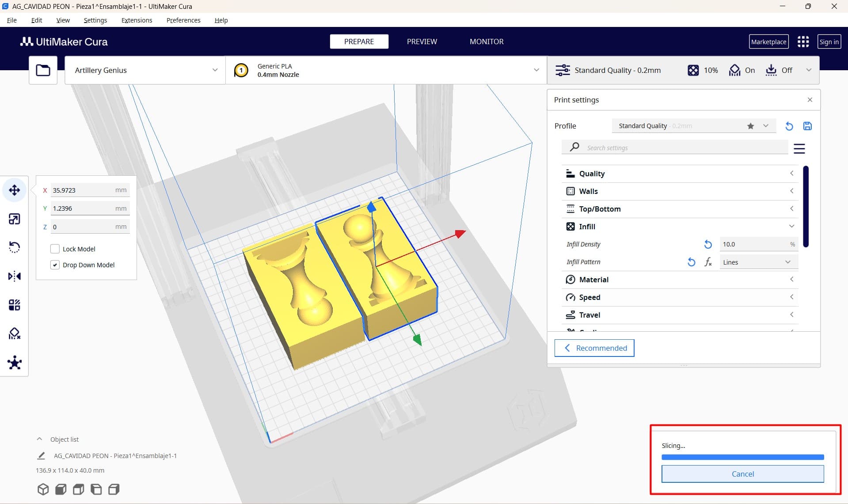
Task: Enable the Lock Model checkbox
Action: coord(55,249)
